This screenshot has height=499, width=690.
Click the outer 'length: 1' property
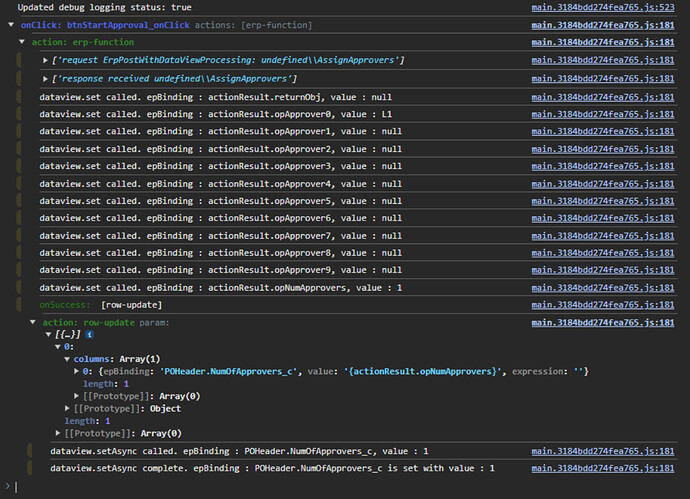(87, 421)
